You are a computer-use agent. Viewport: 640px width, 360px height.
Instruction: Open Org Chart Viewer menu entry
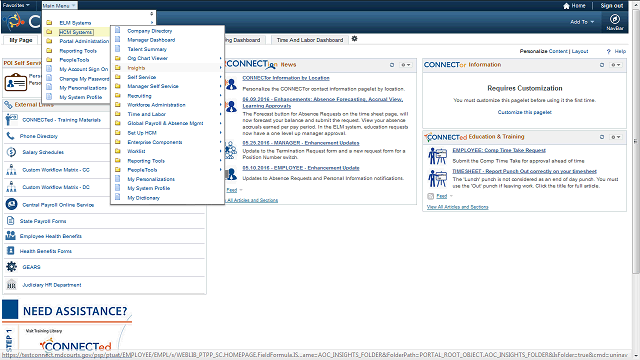tap(147, 58)
